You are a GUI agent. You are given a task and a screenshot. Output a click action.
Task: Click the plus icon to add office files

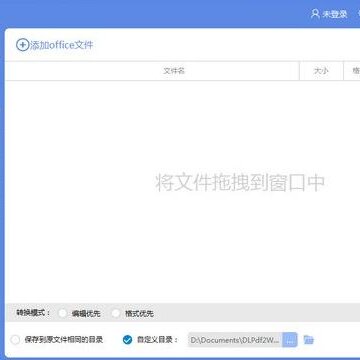click(23, 45)
